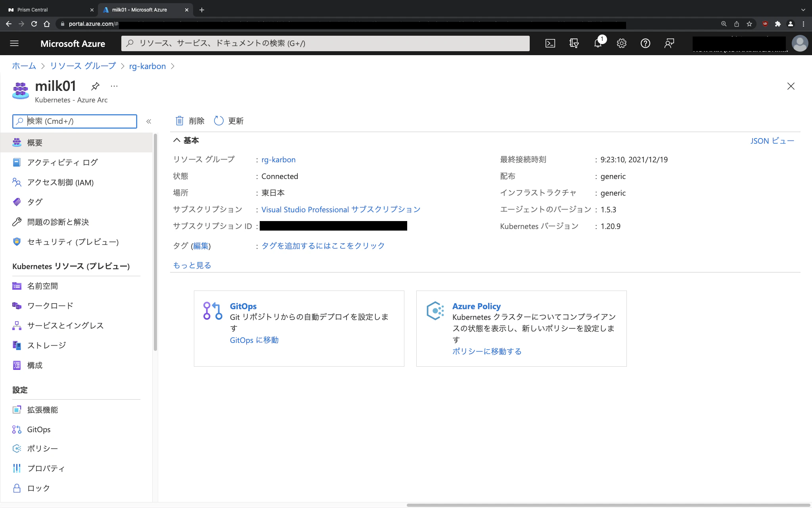Open the help (?) panel
The width and height of the screenshot is (812, 508).
coord(645,43)
